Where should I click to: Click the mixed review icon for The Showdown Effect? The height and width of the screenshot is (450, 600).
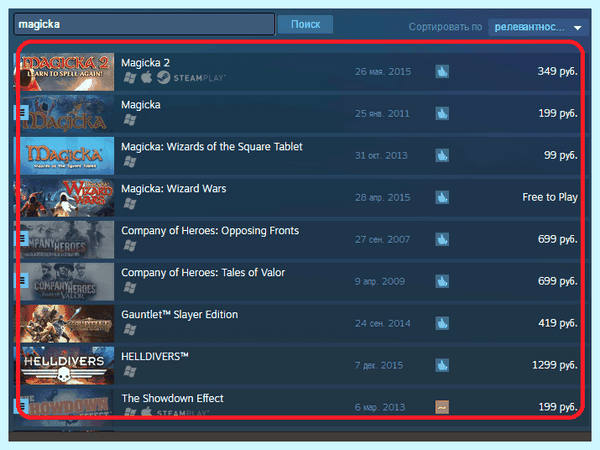pos(442,407)
